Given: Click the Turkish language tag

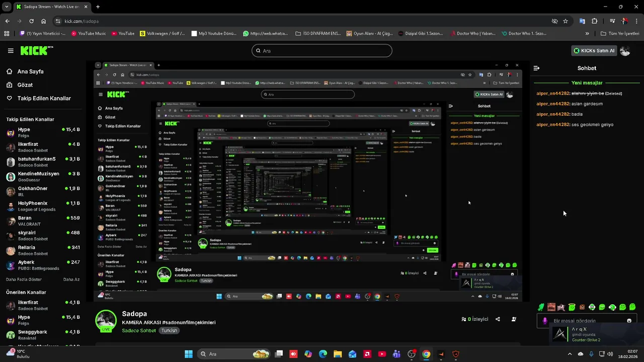Looking at the screenshot, I should (x=169, y=331).
